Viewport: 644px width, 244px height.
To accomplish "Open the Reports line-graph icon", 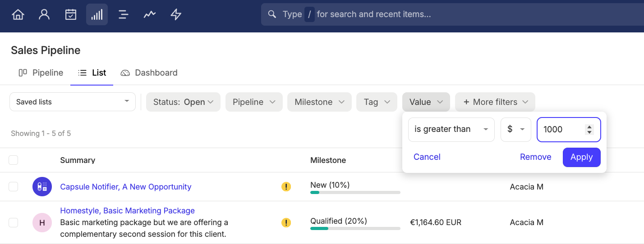I will 150,14.
